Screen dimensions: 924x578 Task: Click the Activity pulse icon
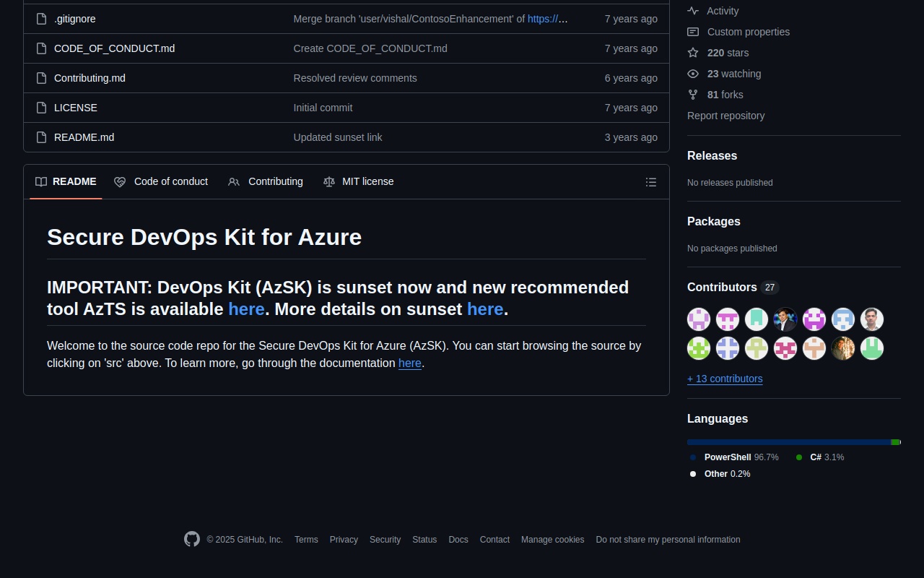(x=693, y=11)
